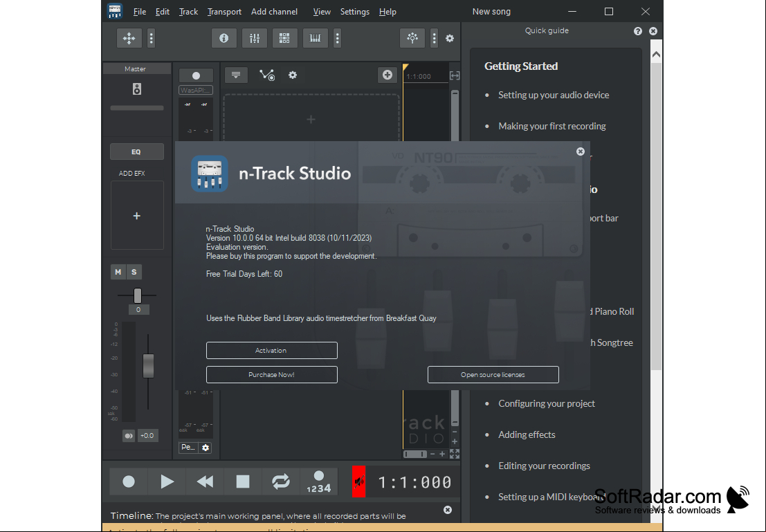
Task: Click the Stop transport button
Action: click(x=243, y=481)
